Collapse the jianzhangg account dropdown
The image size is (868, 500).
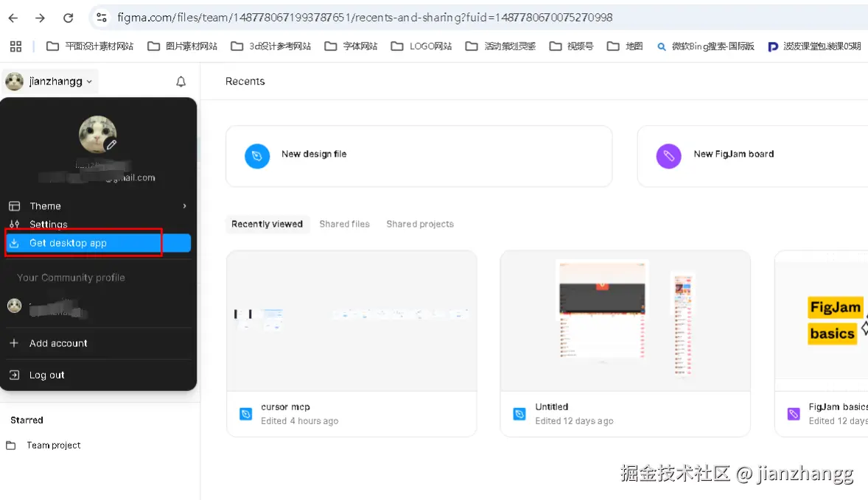[50, 81]
